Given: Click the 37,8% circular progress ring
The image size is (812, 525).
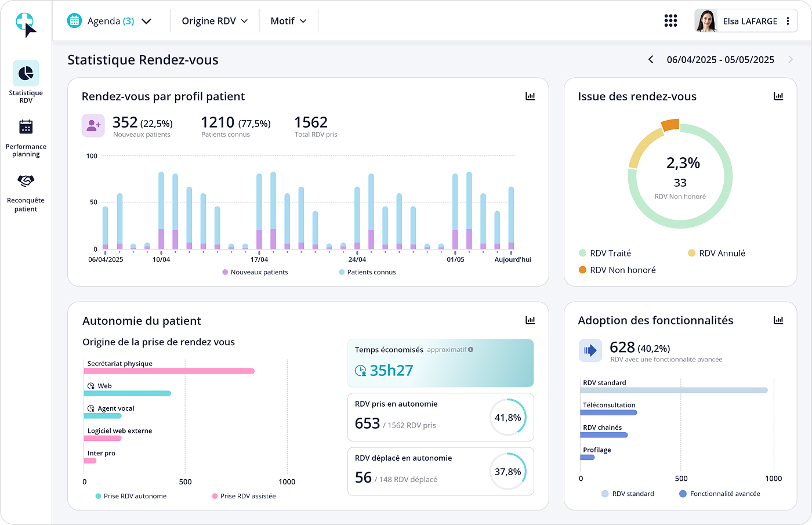Looking at the screenshot, I should coord(507,471).
